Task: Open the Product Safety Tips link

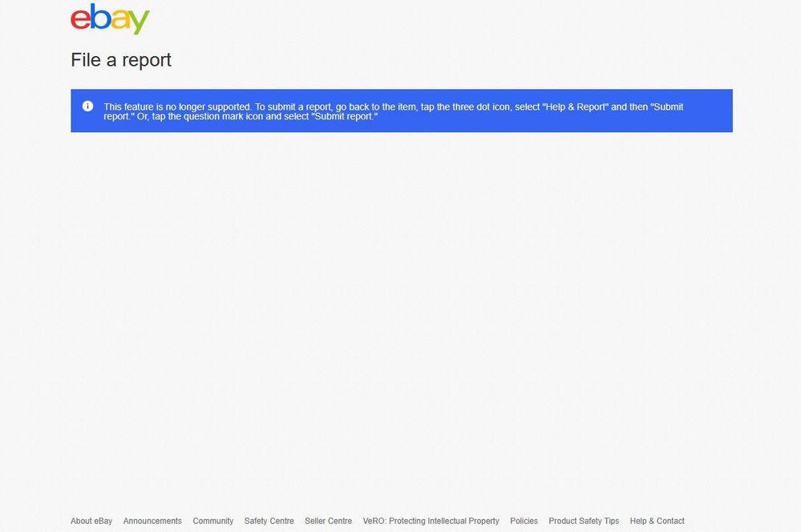Action: (x=584, y=521)
